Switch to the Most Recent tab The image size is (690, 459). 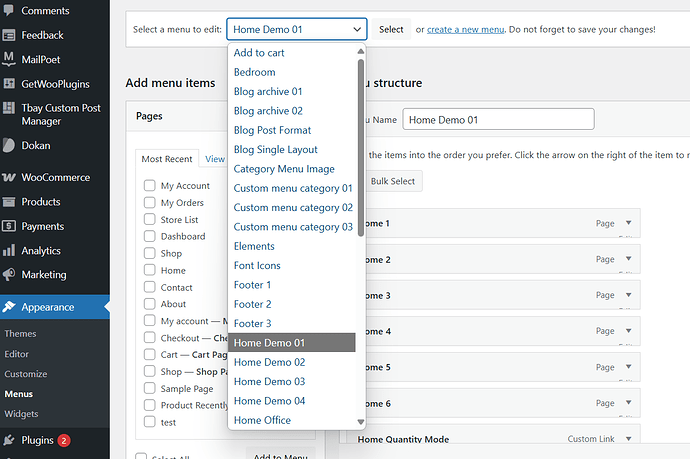click(167, 159)
